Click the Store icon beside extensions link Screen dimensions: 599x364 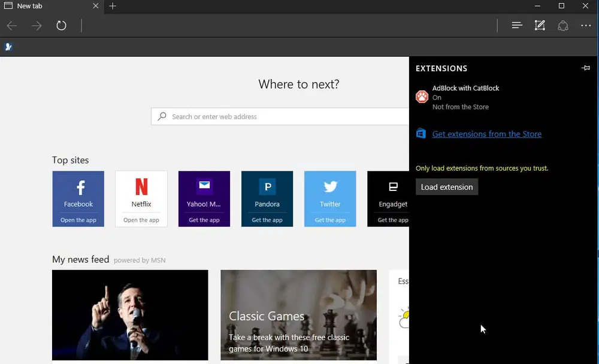click(x=421, y=134)
